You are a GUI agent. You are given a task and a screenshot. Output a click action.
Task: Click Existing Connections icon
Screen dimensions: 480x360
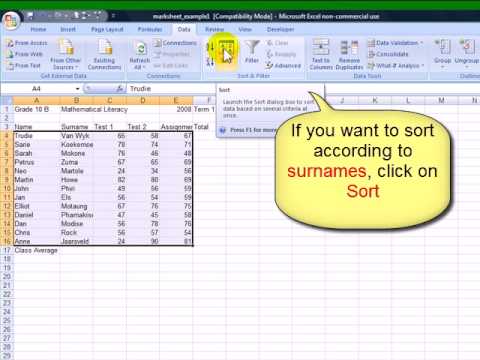[x=104, y=54]
